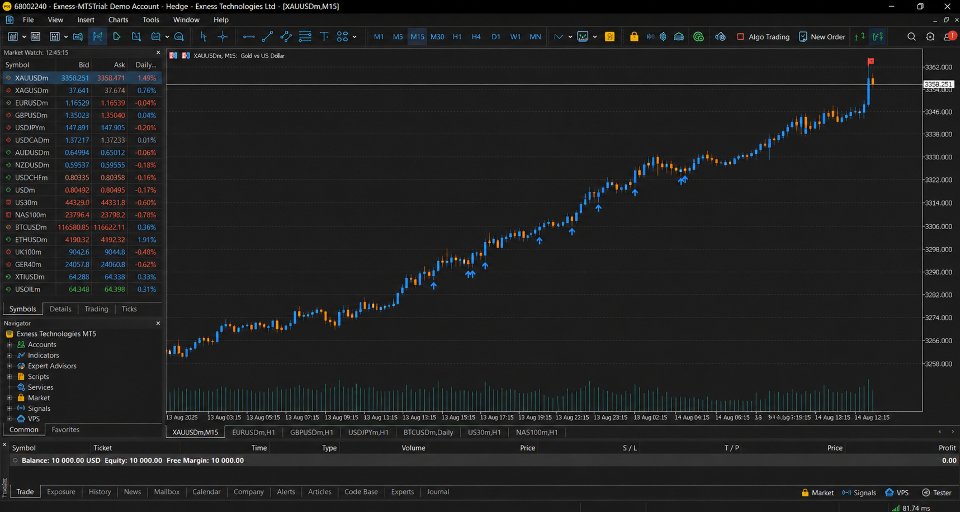Open the New Chart dropdown arrow
This screenshot has height=512, width=960.
[x=23, y=37]
